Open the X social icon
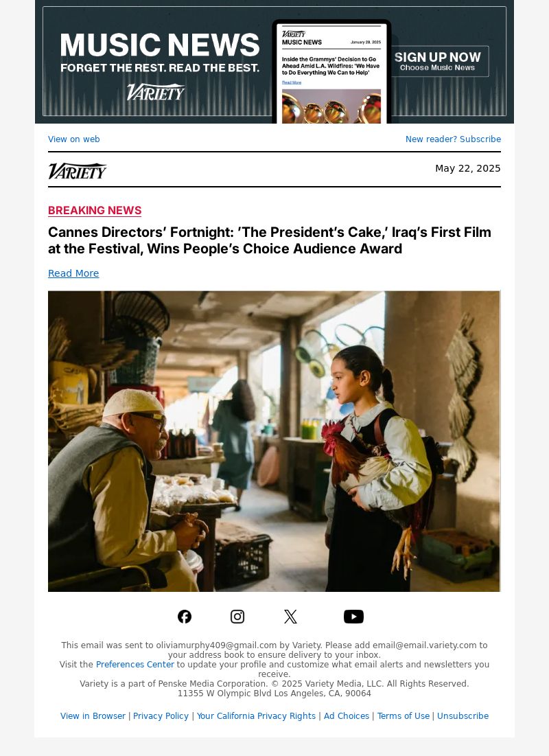Screen dimensions: 549x756 pos(290,617)
